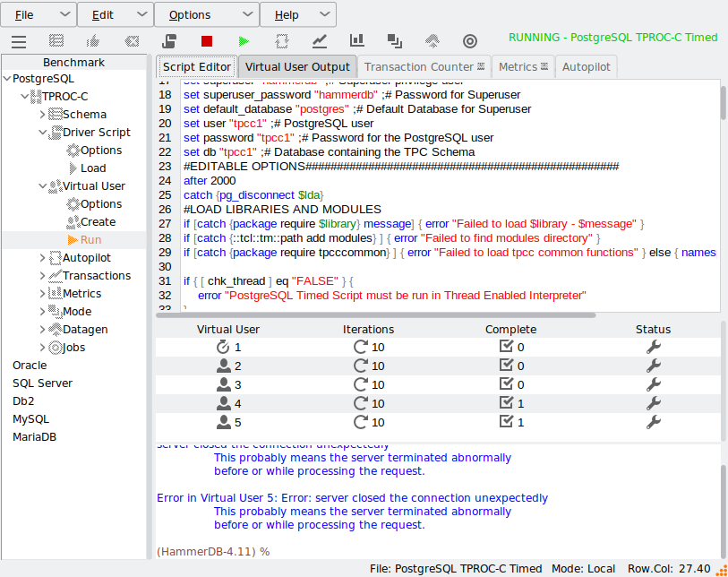Collapse the PostgreSQL tree node
The height and width of the screenshot is (577, 728).
click(7, 79)
